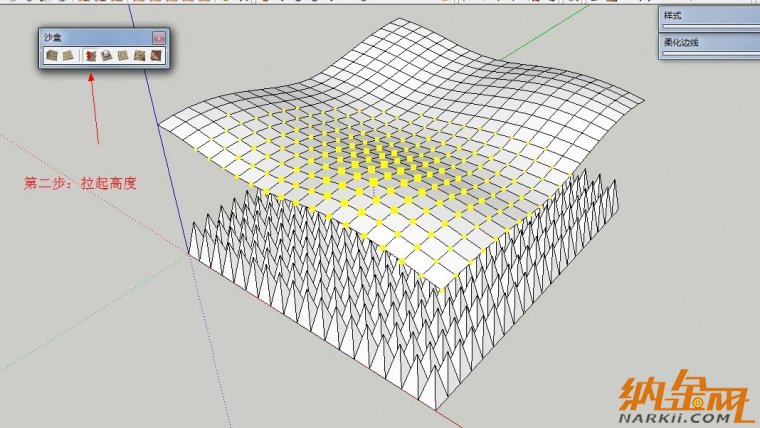Click the 沙盒 toolbar title bar
This screenshot has width=760, height=428.
pos(95,37)
